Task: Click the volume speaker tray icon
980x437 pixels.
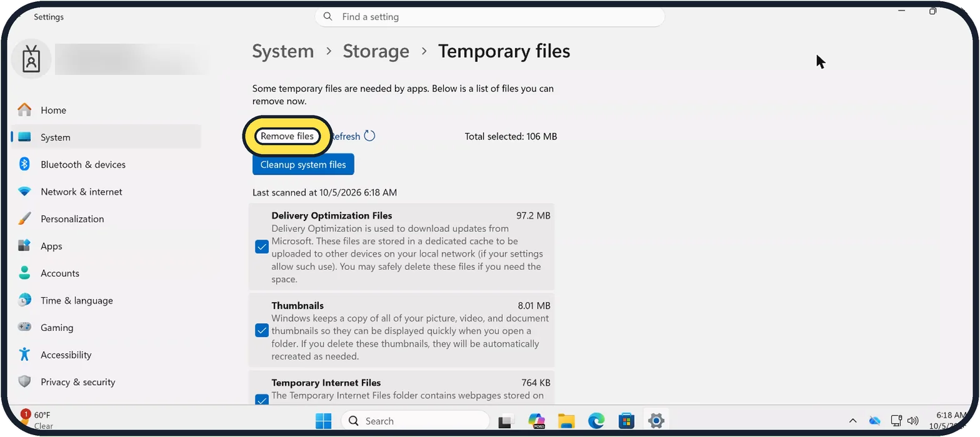Action: pyautogui.click(x=913, y=421)
